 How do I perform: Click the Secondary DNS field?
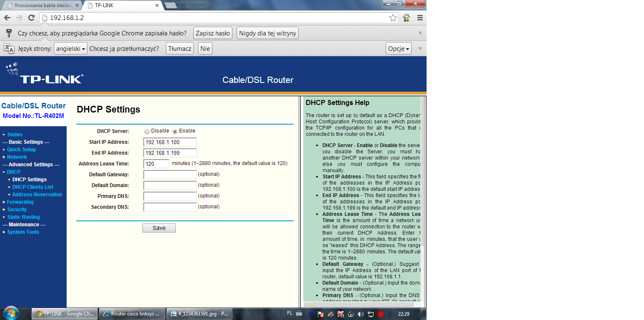170,207
